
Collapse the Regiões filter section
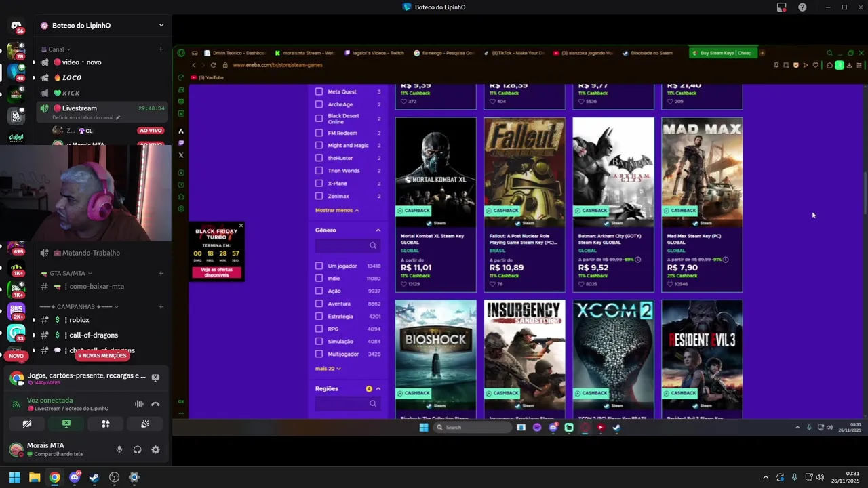(378, 389)
